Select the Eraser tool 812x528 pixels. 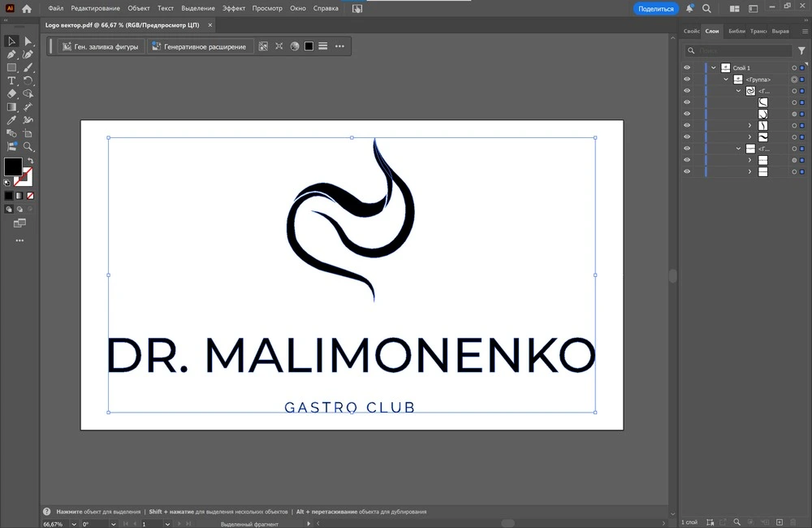[11, 94]
